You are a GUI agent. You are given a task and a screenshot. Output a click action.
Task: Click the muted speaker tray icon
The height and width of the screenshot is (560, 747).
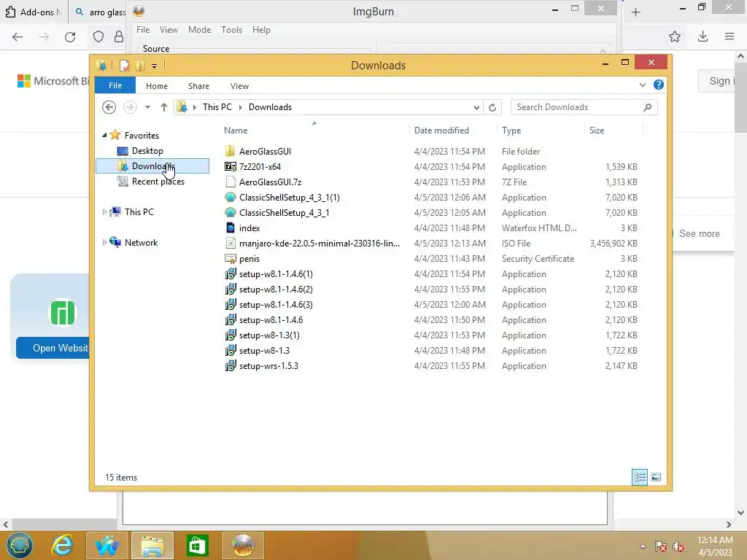678,546
